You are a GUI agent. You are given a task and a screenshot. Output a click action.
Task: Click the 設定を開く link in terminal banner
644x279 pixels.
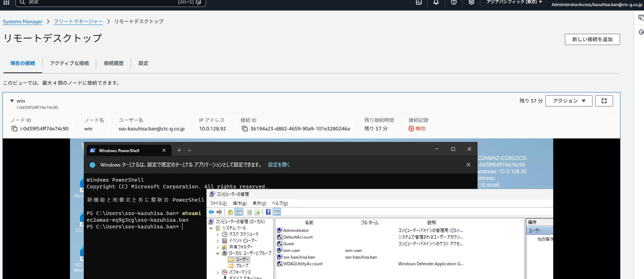click(279, 165)
